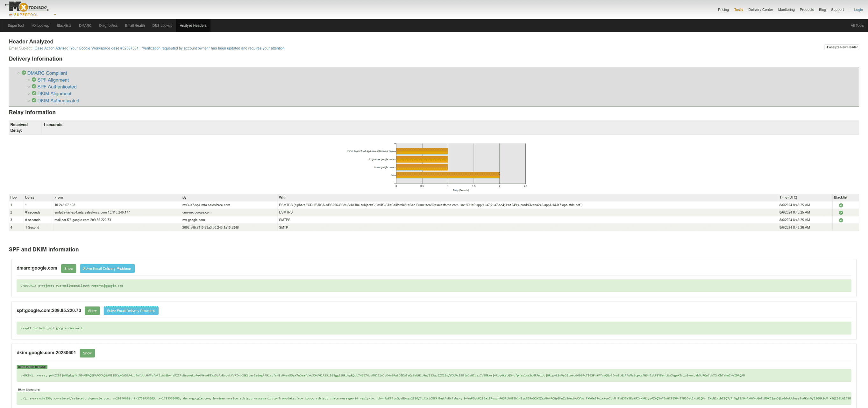Image resolution: width=868 pixels, height=408 pixels.
Task: Open the DNS Lookup tab
Action: click(162, 25)
